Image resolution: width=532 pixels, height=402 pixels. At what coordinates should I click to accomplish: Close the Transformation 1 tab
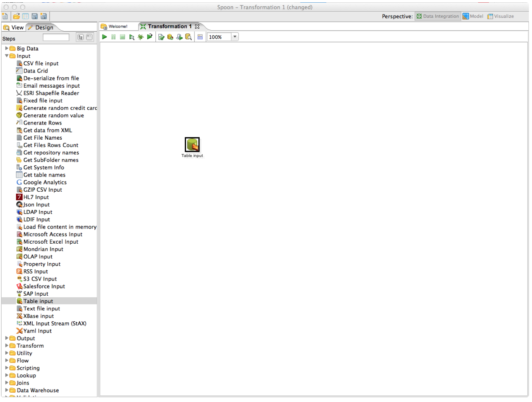tap(197, 26)
